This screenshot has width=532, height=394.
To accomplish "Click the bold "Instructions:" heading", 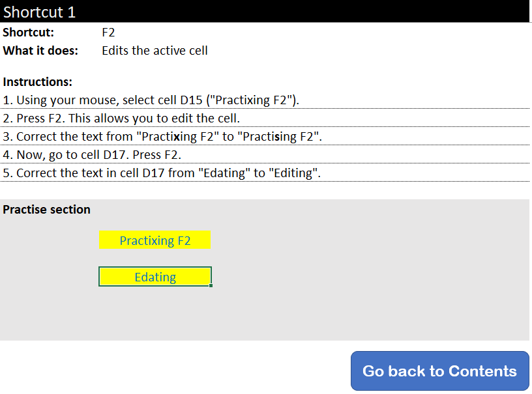I will 38,82.
